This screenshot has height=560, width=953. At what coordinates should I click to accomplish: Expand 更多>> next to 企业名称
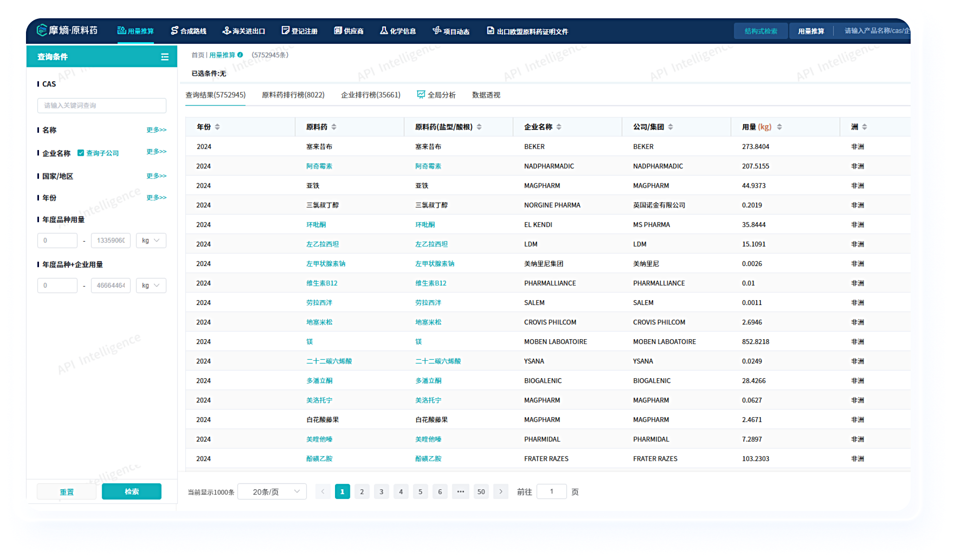coord(156,152)
